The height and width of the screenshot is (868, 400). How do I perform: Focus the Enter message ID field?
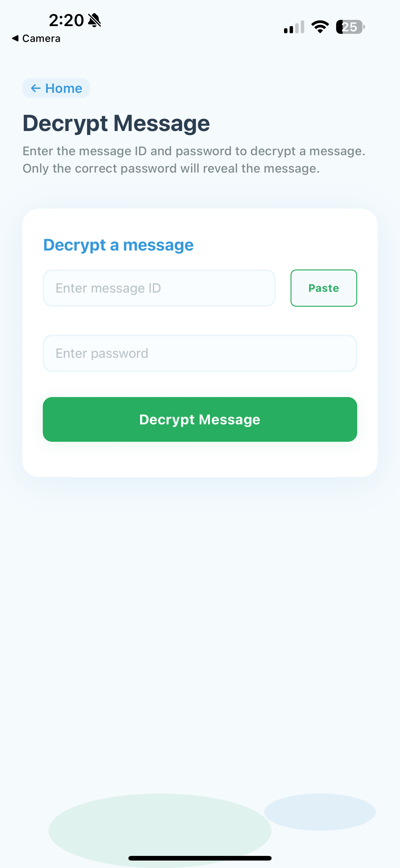[159, 288]
